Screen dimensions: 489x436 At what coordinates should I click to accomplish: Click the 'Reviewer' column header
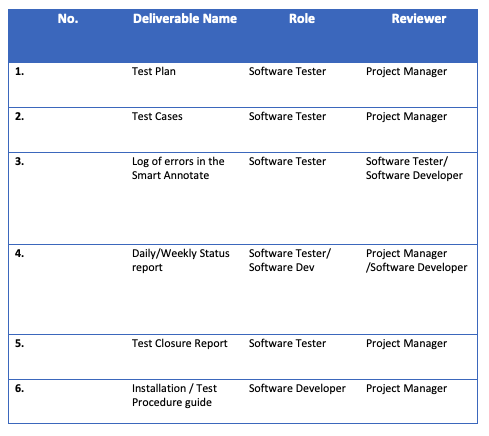pos(419,19)
